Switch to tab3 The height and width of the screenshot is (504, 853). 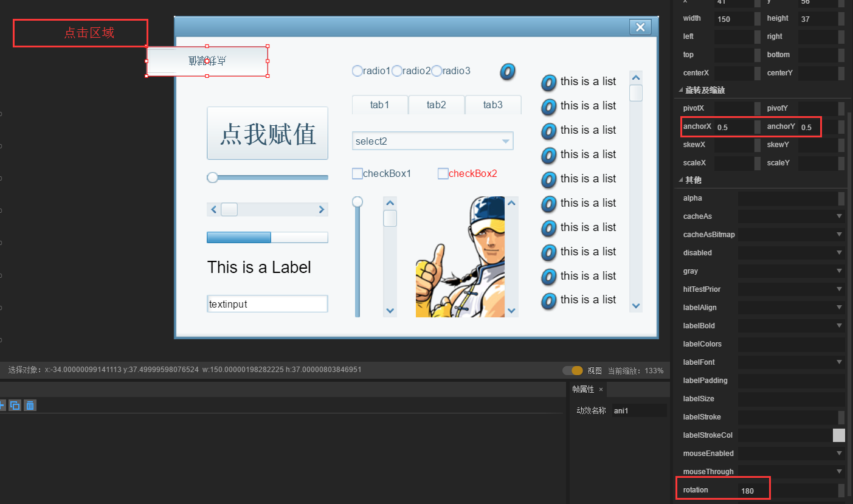pyautogui.click(x=492, y=105)
